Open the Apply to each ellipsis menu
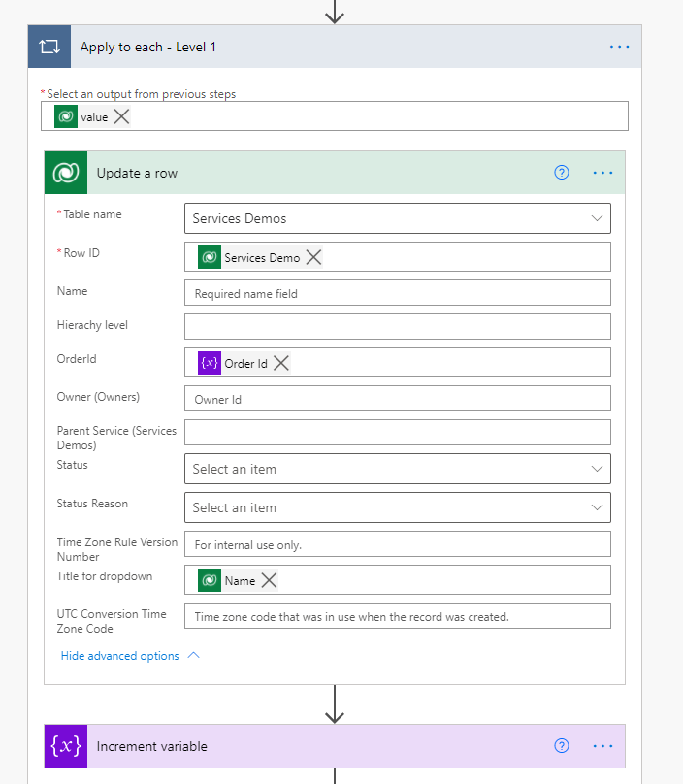 coord(620,47)
